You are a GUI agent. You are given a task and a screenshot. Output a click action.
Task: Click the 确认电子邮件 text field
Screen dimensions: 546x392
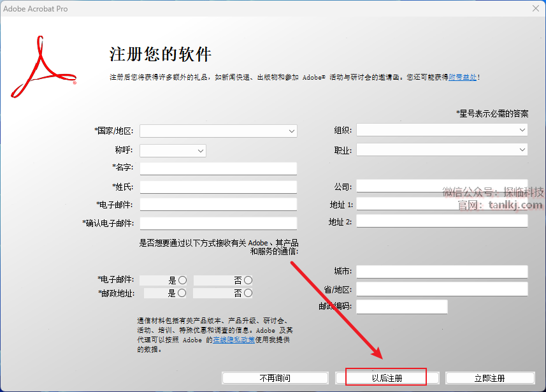219,223
